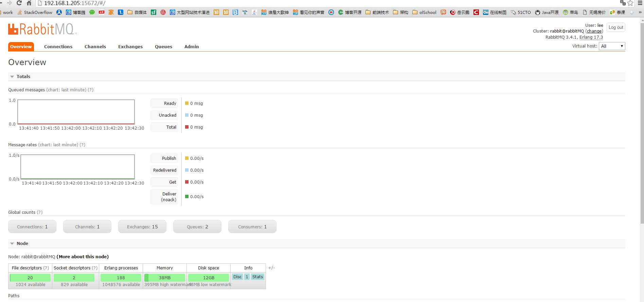Click the yellow Ready legend swatch
This screenshot has height=302, width=644.
pos(187,103)
